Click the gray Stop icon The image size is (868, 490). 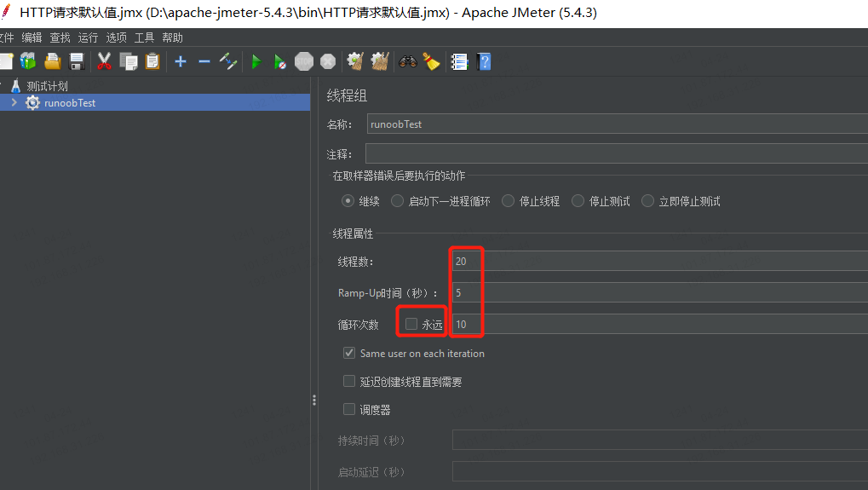click(304, 61)
